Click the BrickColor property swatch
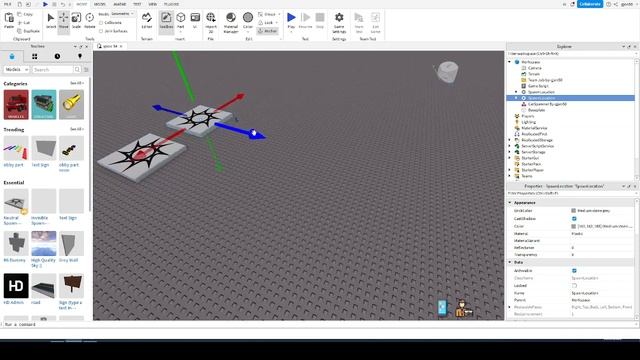The image size is (640, 360). coord(573,211)
